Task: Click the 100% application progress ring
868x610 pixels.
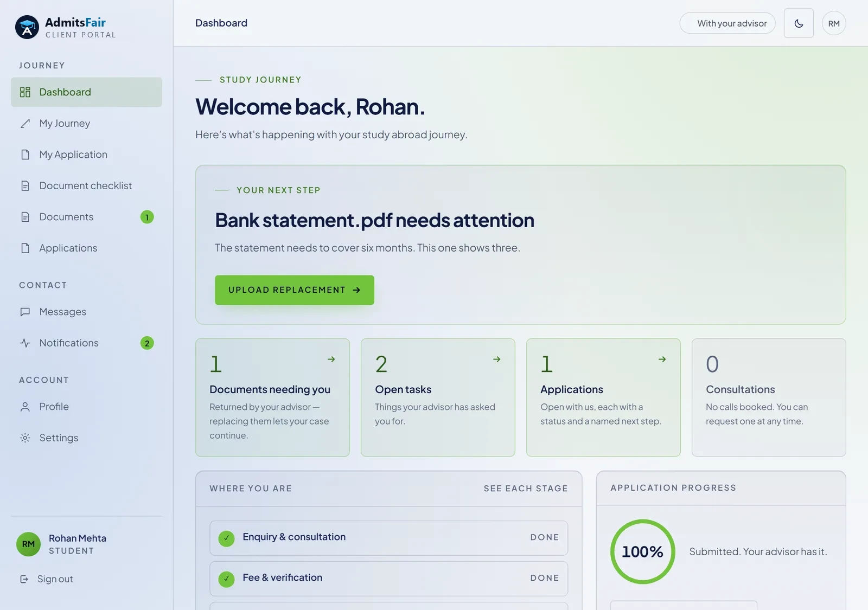Action: (x=643, y=551)
